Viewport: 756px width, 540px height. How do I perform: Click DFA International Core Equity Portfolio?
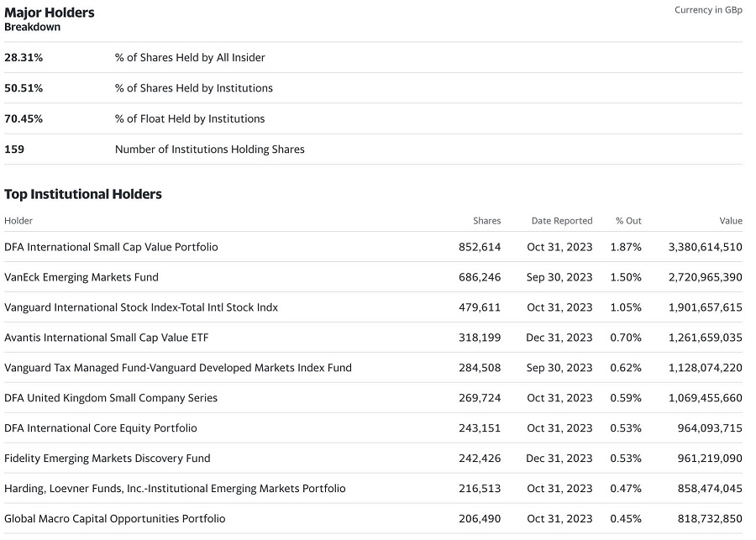pyautogui.click(x=100, y=428)
